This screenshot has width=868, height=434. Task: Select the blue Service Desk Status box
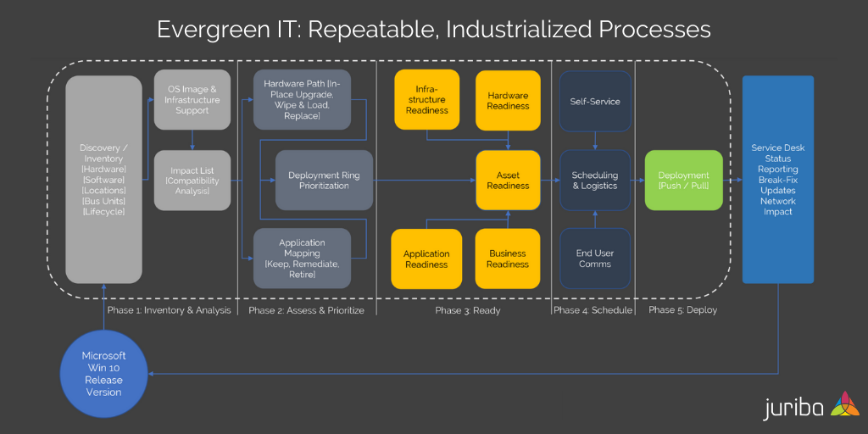[777, 180]
